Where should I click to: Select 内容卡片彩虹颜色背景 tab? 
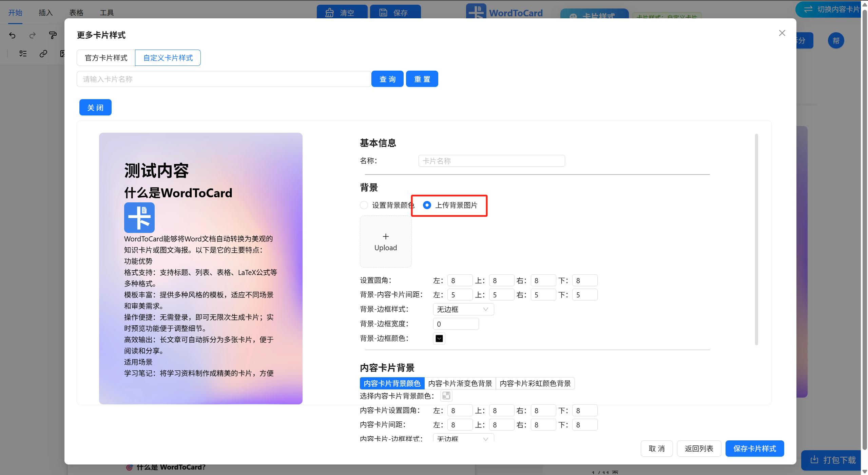pos(535,383)
